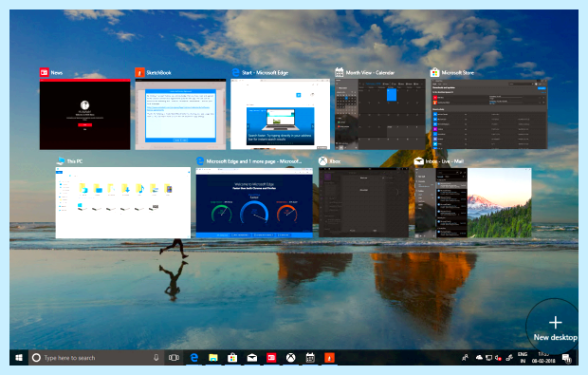Click the This PC icon beside its title
The height and width of the screenshot is (375, 588).
(61, 161)
